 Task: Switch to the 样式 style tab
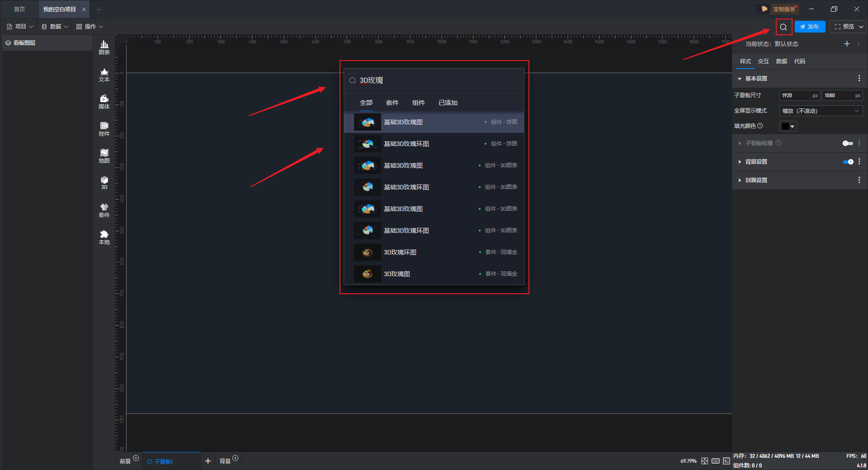[x=745, y=61]
